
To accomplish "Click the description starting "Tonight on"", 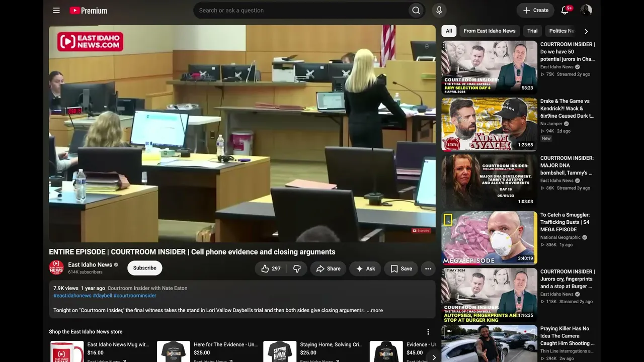I will (x=209, y=310).
